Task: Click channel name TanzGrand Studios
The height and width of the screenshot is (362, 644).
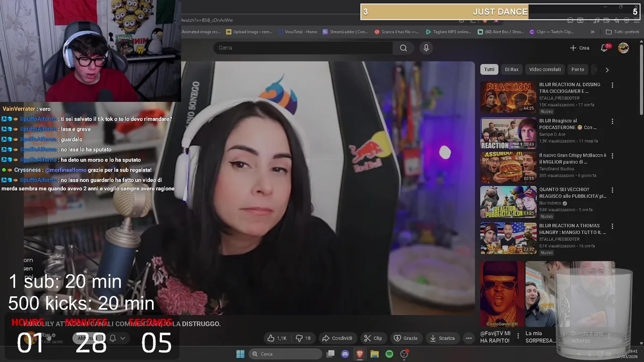Action: coord(556,169)
